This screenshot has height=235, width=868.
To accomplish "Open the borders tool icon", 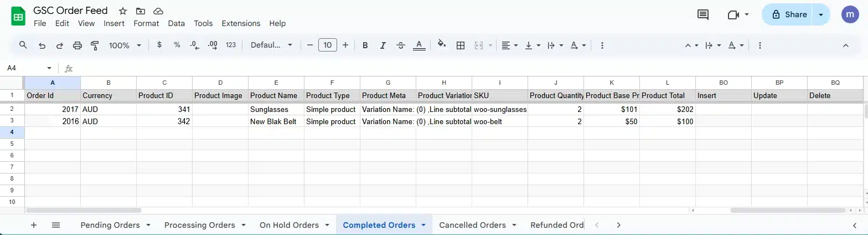I will [x=460, y=45].
